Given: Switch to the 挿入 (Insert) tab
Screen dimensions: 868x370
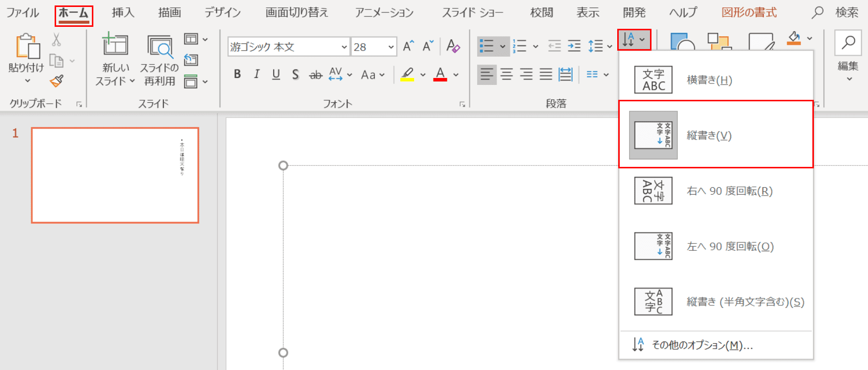Looking at the screenshot, I should [123, 12].
